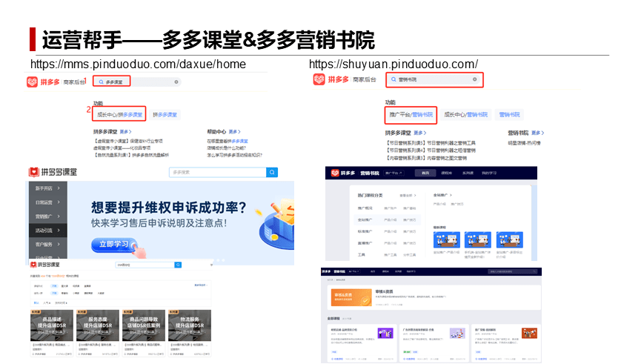Image resolution: width=644 pixels, height=364 pixels.
Task: Open first blue thumbnail under 最新课程
Action: pyautogui.click(x=446, y=239)
